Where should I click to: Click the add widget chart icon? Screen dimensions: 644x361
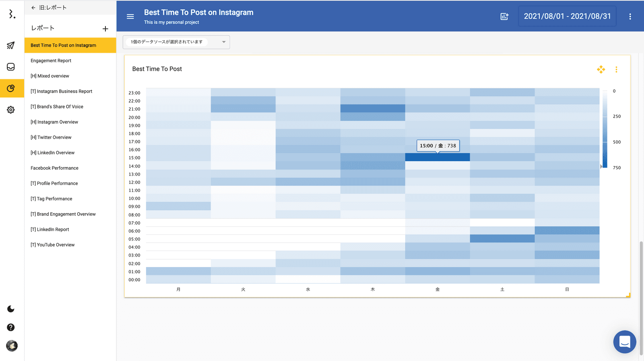tap(504, 17)
